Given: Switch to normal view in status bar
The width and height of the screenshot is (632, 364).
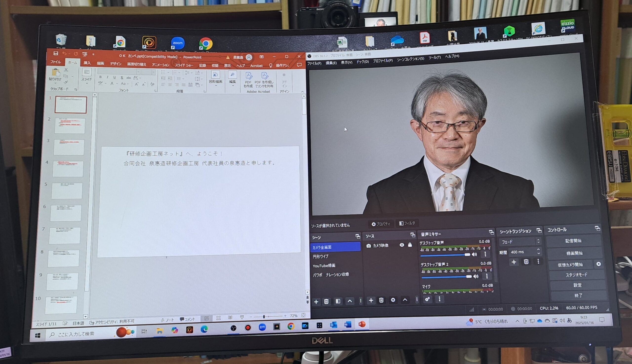Looking at the screenshot, I should pos(206,318).
